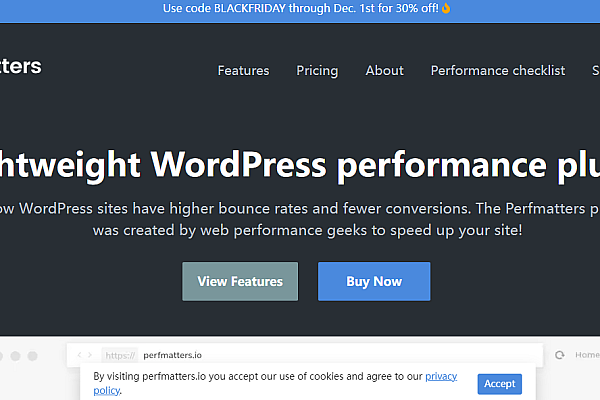Open the privacy policy link
Screen dimensions: 600x400
[x=441, y=376]
